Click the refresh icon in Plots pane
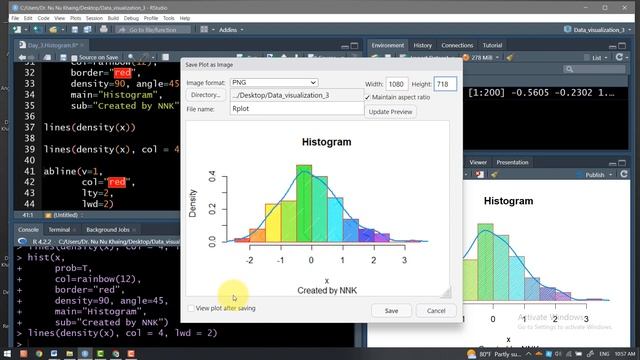The height and width of the screenshot is (360, 640). point(624,174)
